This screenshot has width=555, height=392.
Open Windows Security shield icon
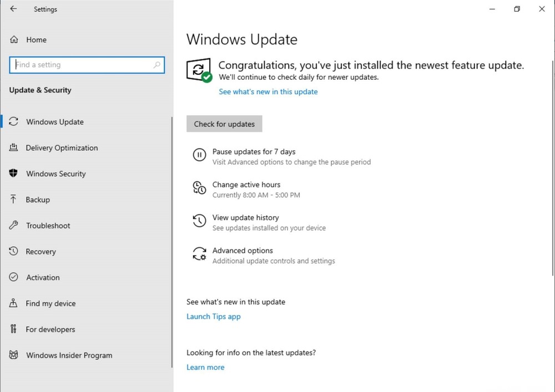[x=13, y=174]
